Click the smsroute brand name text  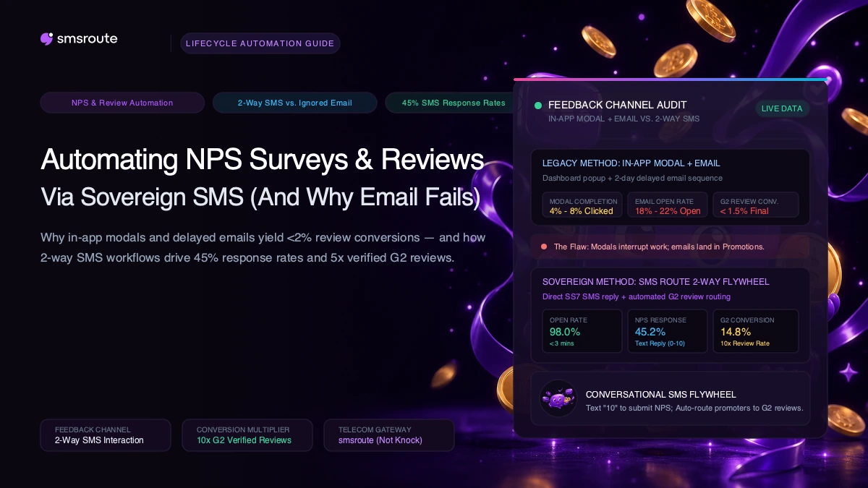click(88, 39)
